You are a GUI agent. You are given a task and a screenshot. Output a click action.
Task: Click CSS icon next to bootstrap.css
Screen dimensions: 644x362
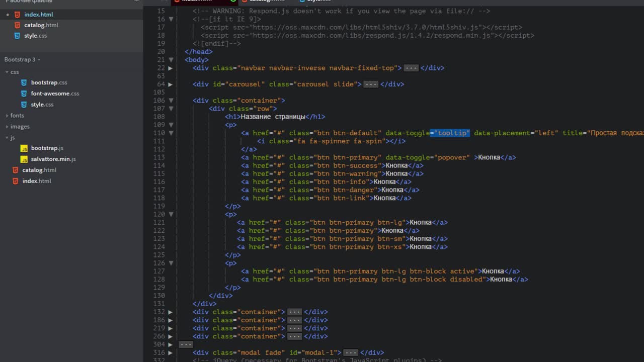click(24, 82)
